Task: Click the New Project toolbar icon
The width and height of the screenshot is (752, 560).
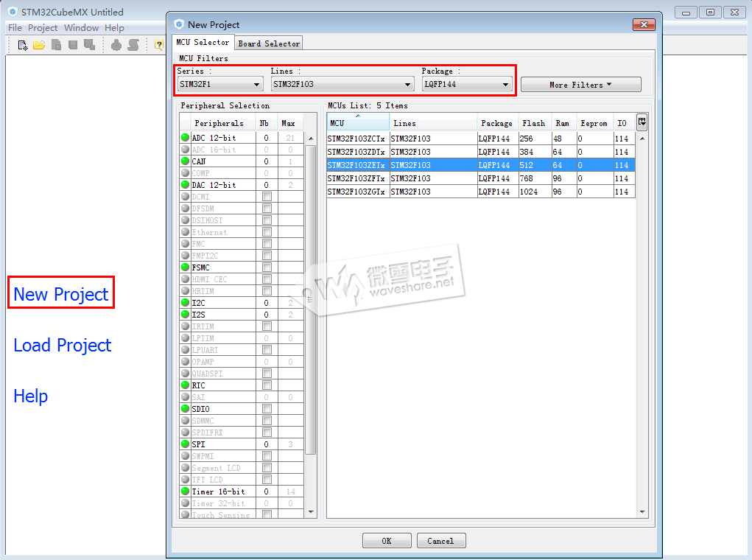Action: tap(23, 45)
